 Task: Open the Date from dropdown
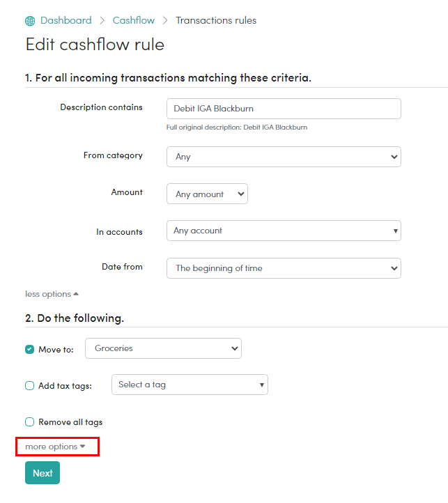click(x=284, y=268)
